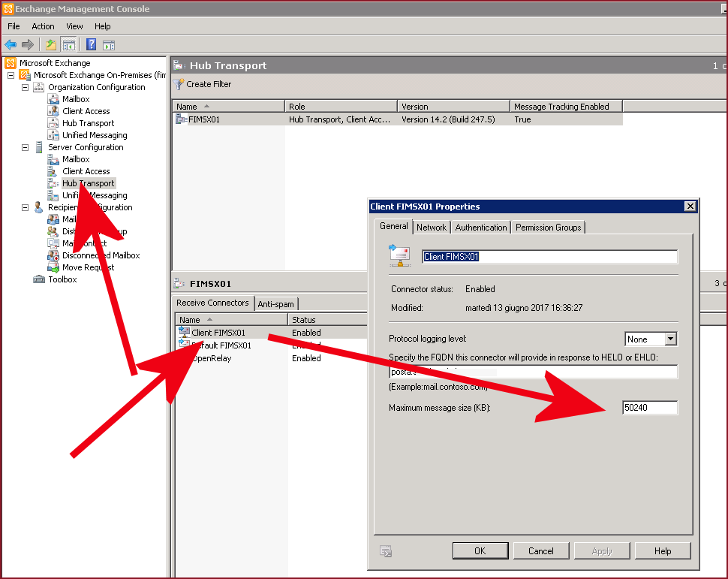Click the Cancel button
The width and height of the screenshot is (728, 579).
point(541,550)
